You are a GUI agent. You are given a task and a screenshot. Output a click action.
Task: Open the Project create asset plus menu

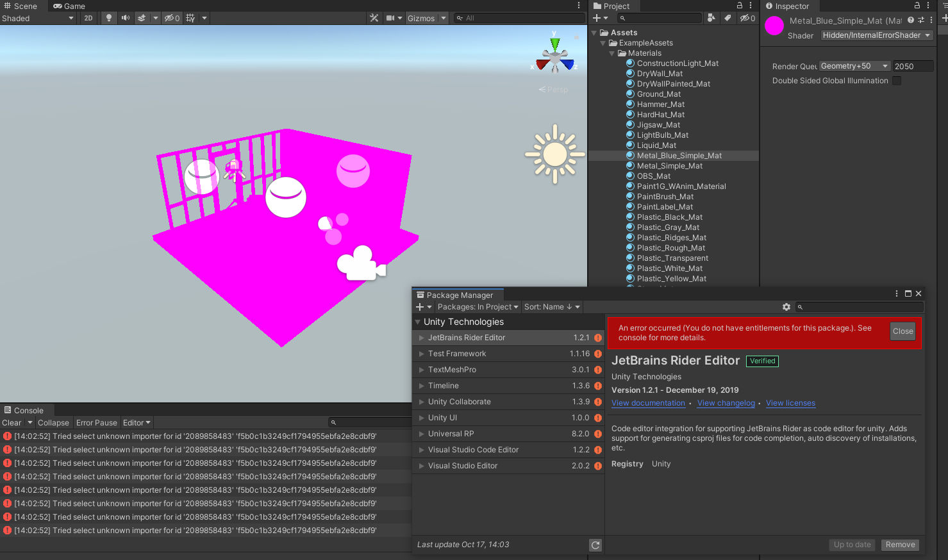pos(601,18)
